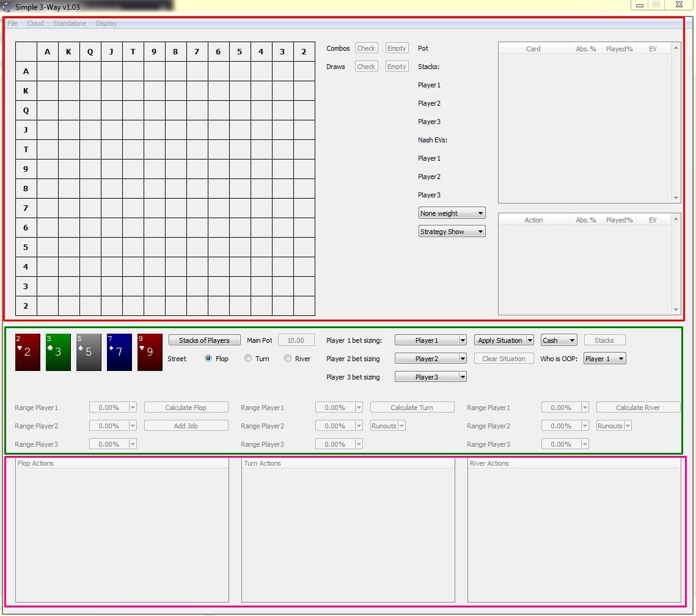
Task: Select the Flop street radio button
Action: pyautogui.click(x=208, y=359)
